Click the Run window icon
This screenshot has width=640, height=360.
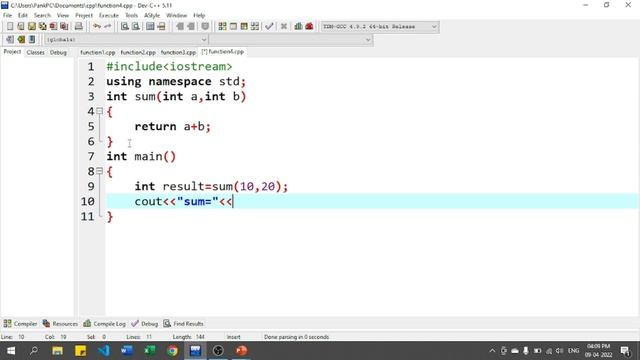pyautogui.click(x=233, y=27)
